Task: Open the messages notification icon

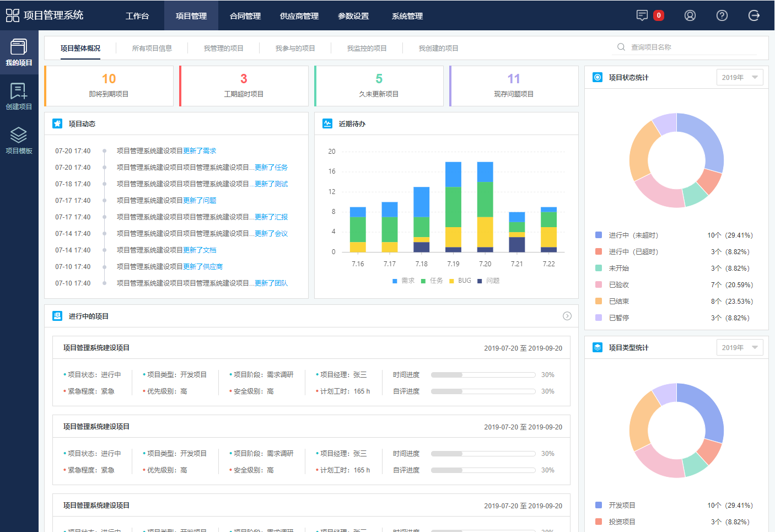Action: 642,15
